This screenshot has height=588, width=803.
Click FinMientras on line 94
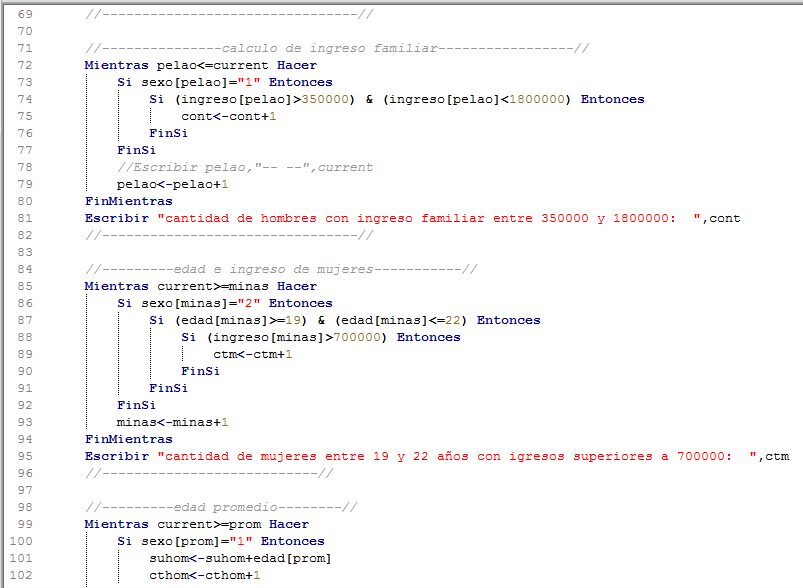(x=129, y=439)
